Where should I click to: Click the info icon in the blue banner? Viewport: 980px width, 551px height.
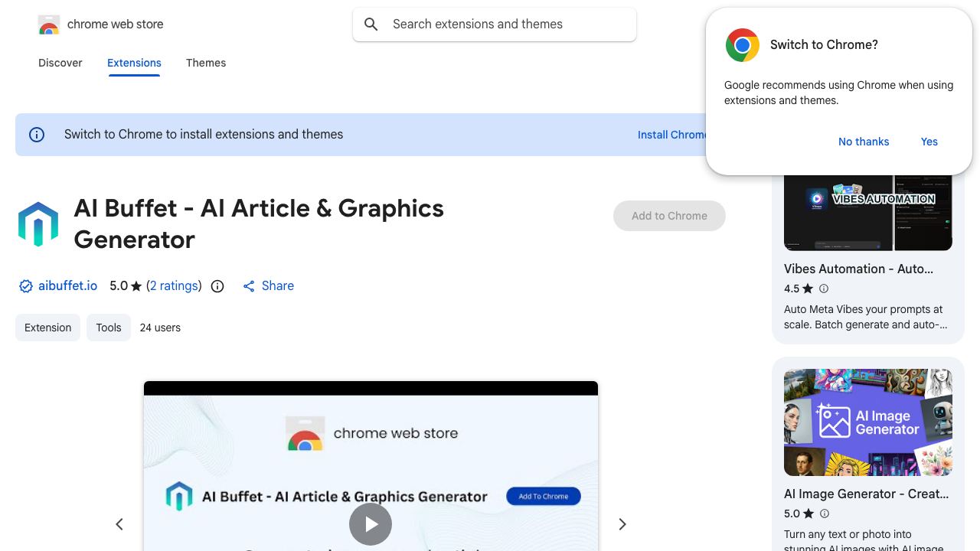pos(37,135)
